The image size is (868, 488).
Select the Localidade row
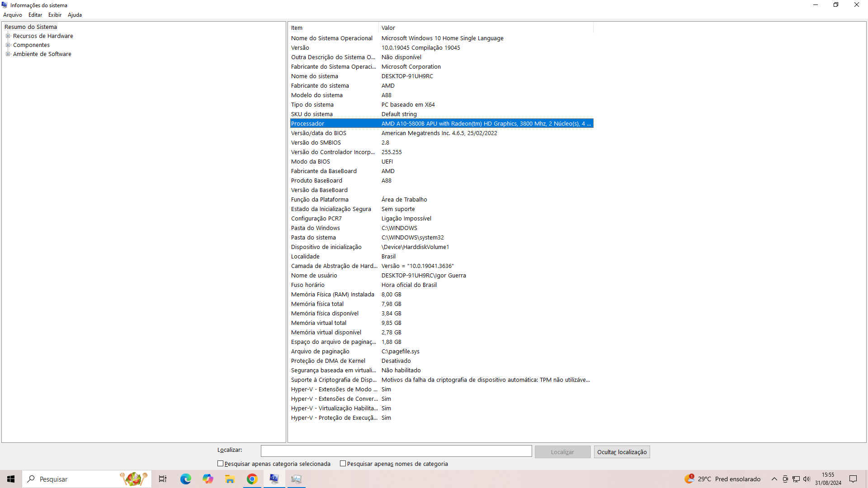tap(441, 257)
